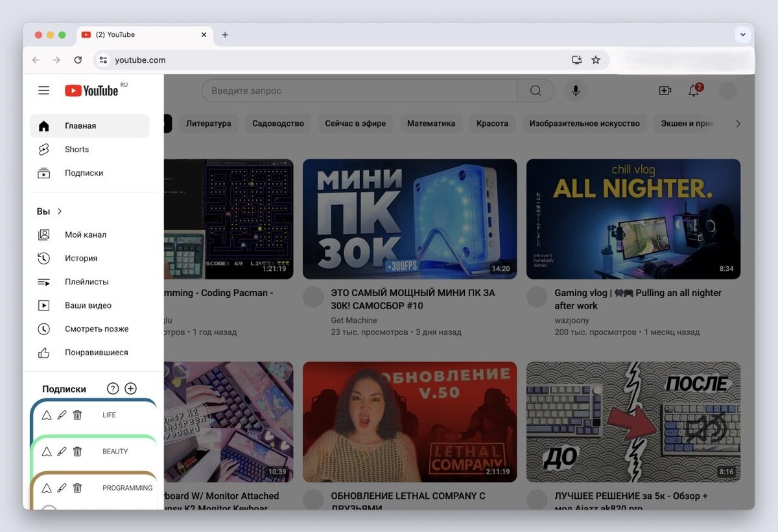
Task: Delete the LIFE group with the trash icon
Action: [77, 415]
